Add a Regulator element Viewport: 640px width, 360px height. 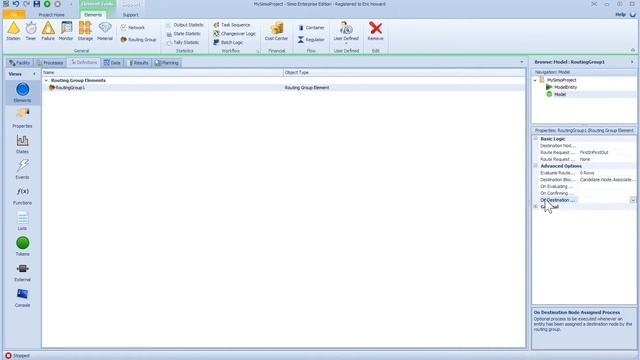(311, 40)
